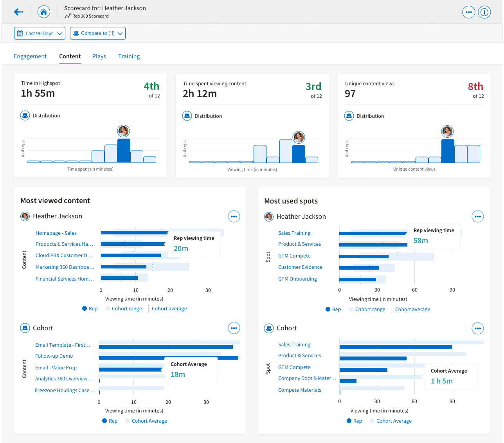Toggle Cohort range legend in Heather's content chart
This screenshot has height=443, width=504.
point(124,308)
